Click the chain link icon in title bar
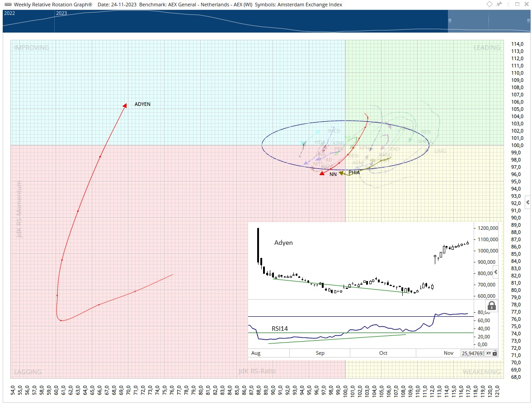The image size is (532, 405). coord(8,5)
